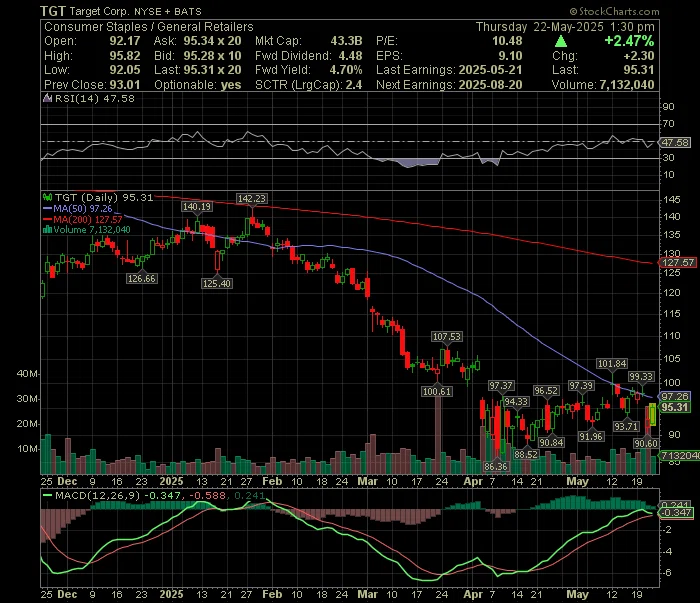Click the volume bars icon in legend
Viewport: 700px width, 603px height.
point(47,229)
